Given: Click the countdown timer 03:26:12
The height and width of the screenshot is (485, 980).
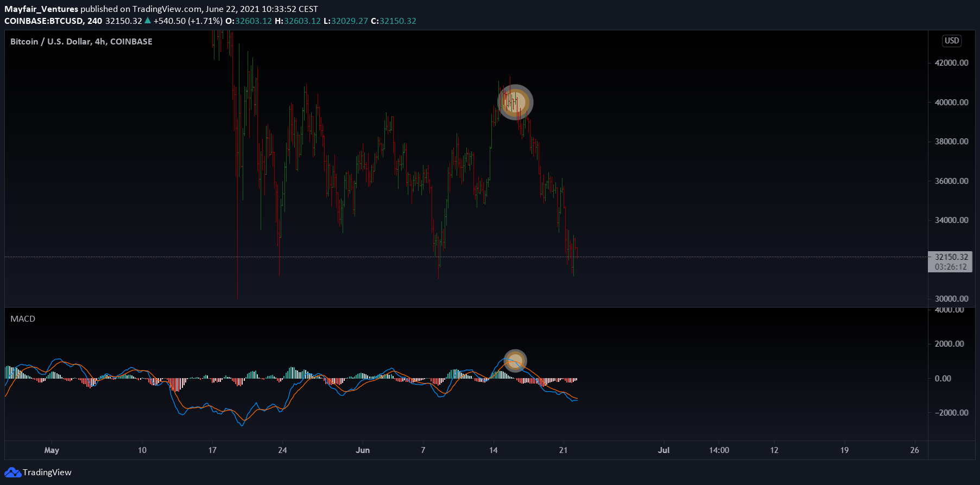Looking at the screenshot, I should point(951,267).
